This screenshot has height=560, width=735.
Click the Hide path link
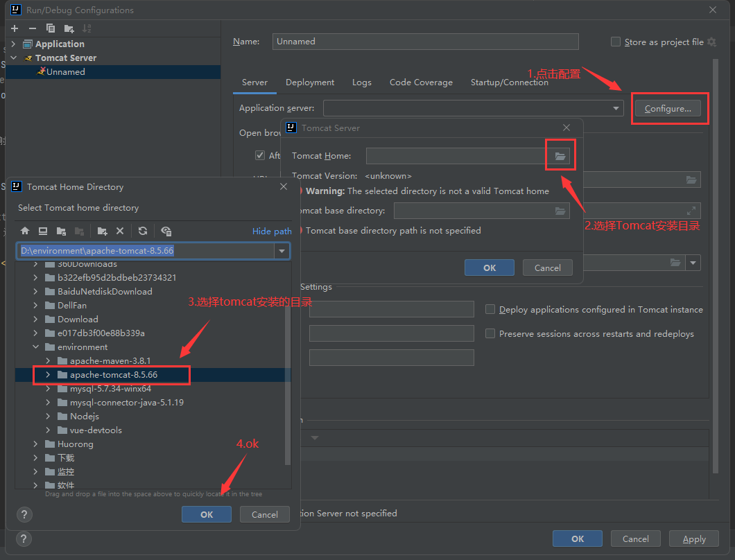pos(272,231)
